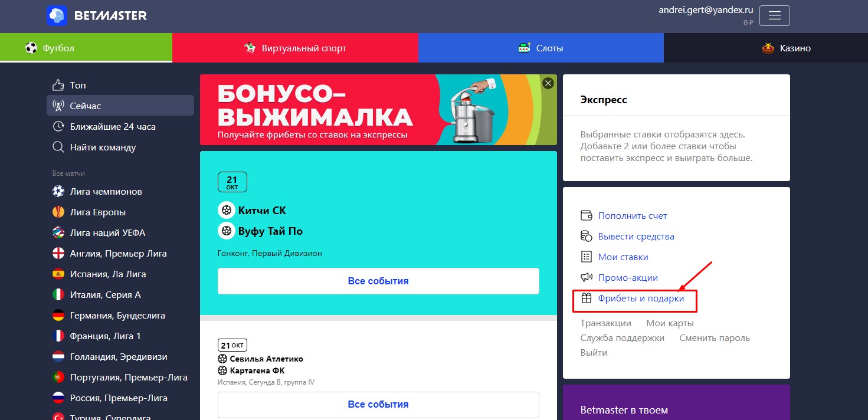868x420 pixels.
Task: Click the Spain flag icon
Action: click(x=58, y=274)
